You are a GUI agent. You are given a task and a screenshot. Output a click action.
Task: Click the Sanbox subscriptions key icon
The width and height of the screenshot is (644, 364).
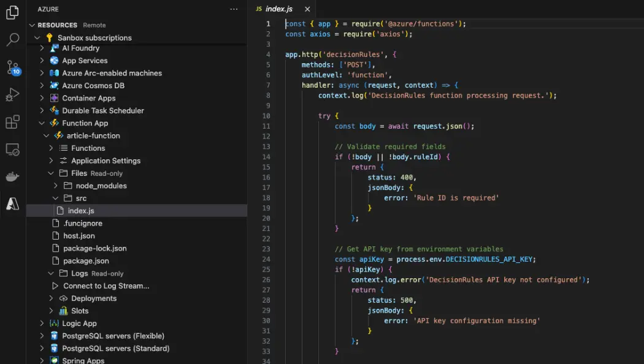pos(50,38)
